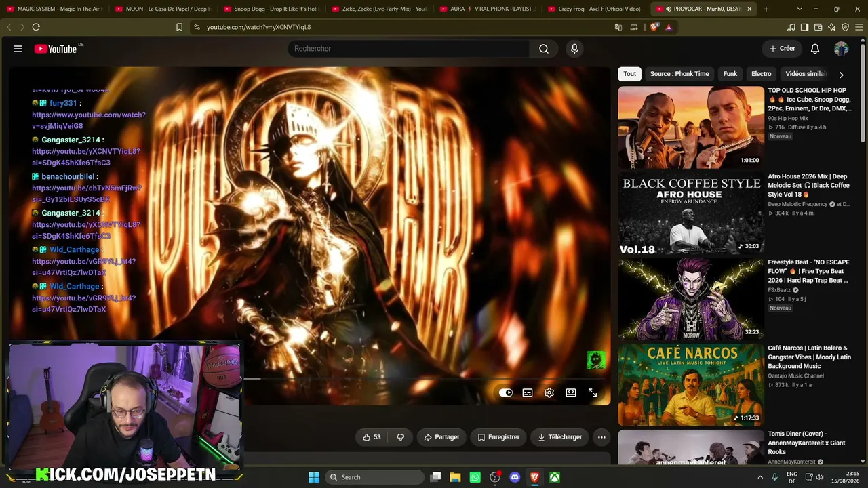Click the search magnifier button
This screenshot has height=488, width=868.
point(544,49)
